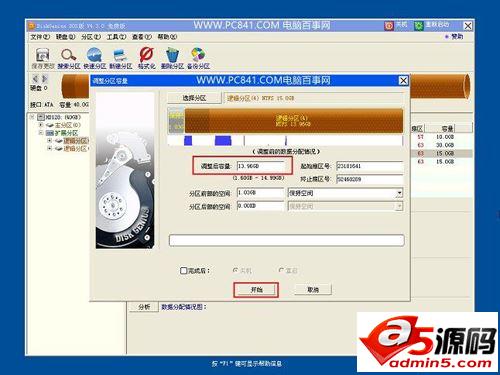500x375 pixels.
Task: Click the orange partition bar in dialog
Action: [x=293, y=121]
